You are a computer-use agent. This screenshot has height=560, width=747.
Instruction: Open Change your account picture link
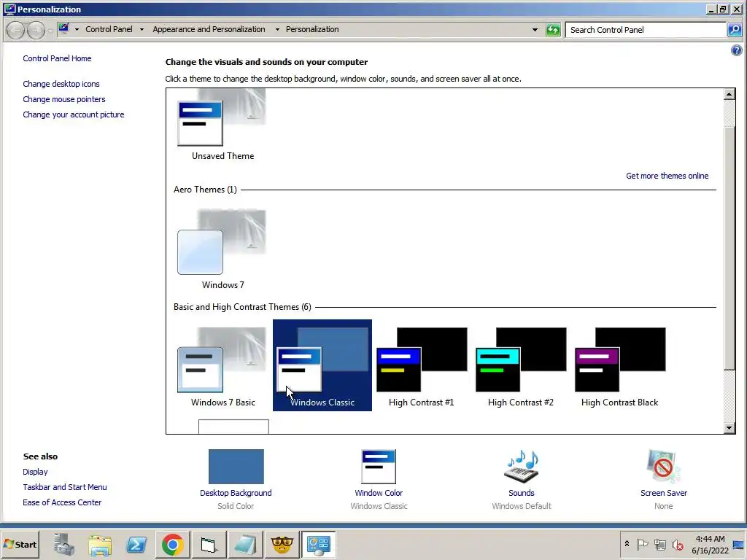coord(74,114)
